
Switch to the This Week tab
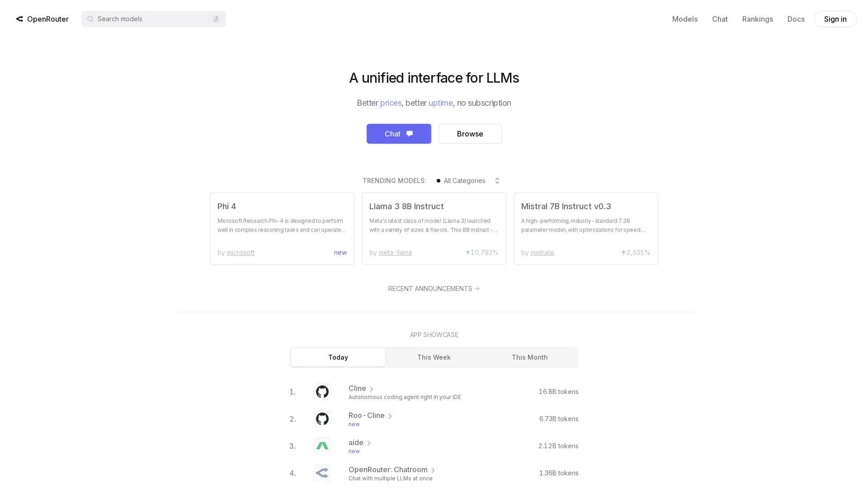click(434, 357)
